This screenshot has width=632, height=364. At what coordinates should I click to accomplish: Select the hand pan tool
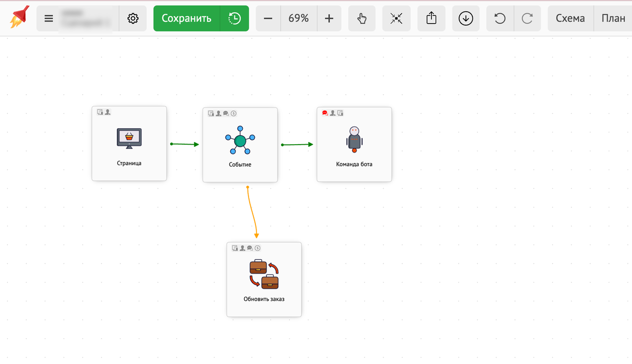[x=362, y=18]
